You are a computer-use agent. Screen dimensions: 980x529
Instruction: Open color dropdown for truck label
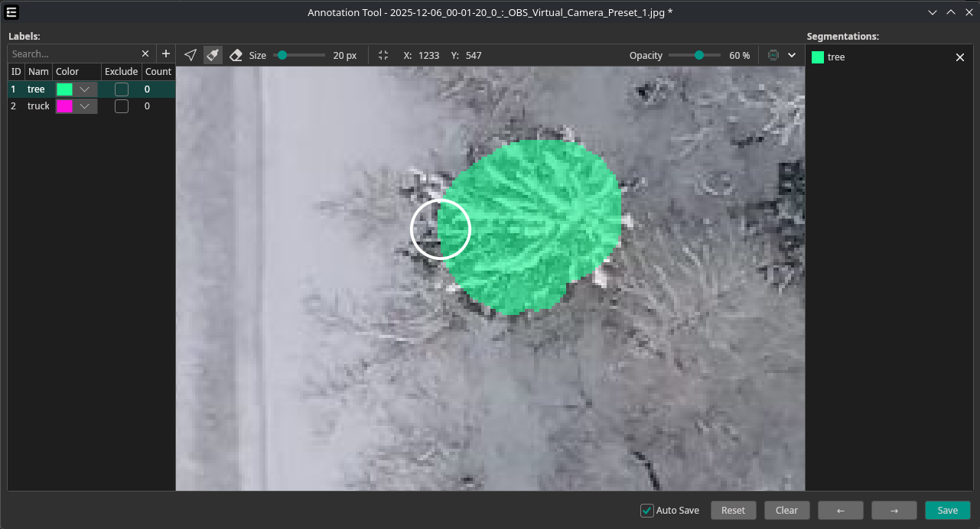[x=85, y=106]
